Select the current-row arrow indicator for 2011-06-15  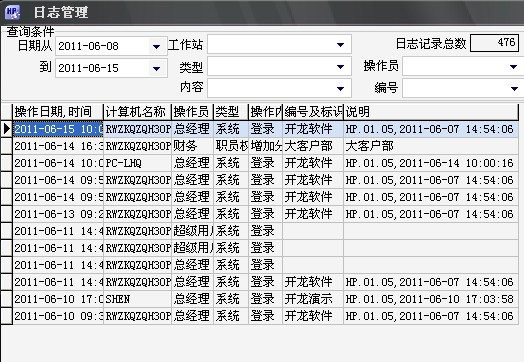6,129
